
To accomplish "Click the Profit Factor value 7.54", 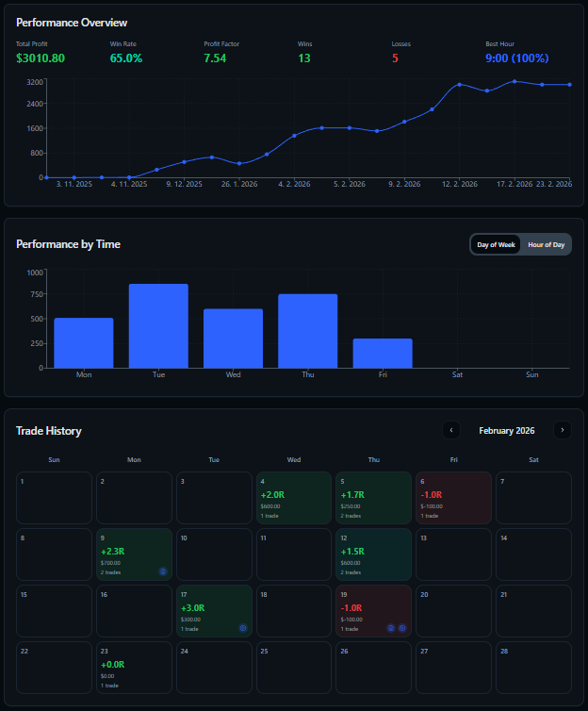I will tap(215, 58).
